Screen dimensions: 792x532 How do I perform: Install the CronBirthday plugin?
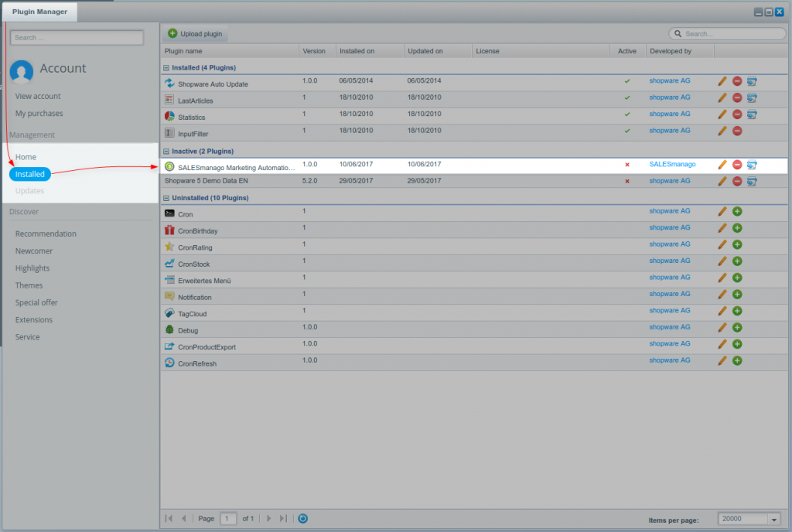tap(737, 228)
